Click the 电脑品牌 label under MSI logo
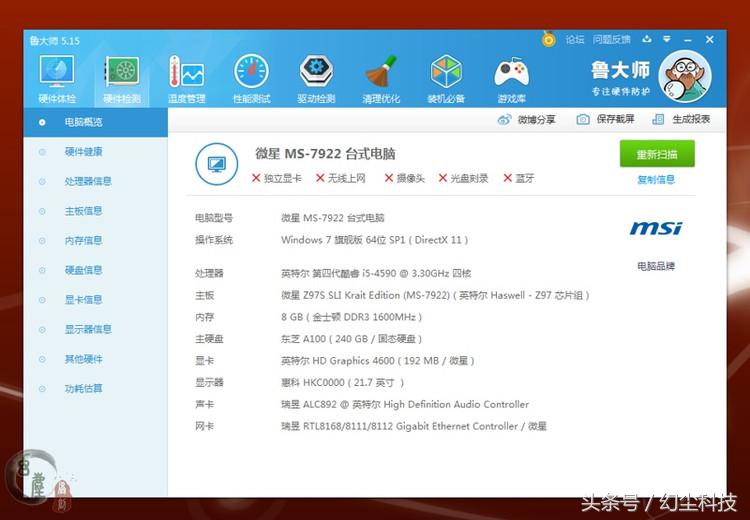Viewport: 750px width, 520px height. click(656, 266)
